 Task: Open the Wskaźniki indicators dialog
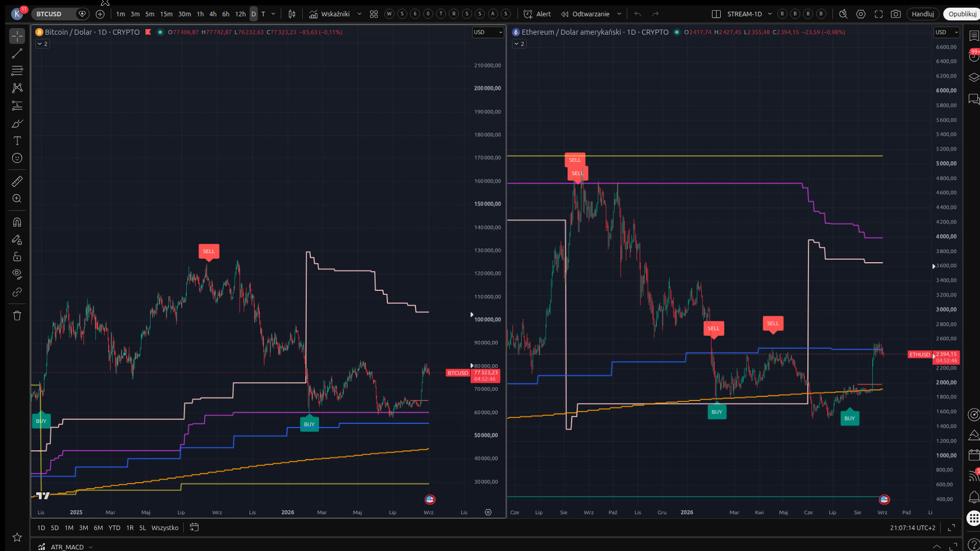click(330, 14)
